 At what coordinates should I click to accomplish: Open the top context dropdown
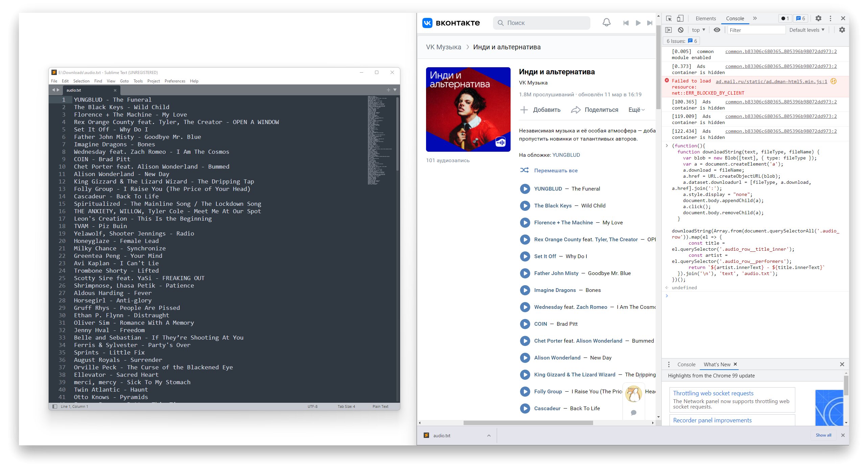coord(699,30)
